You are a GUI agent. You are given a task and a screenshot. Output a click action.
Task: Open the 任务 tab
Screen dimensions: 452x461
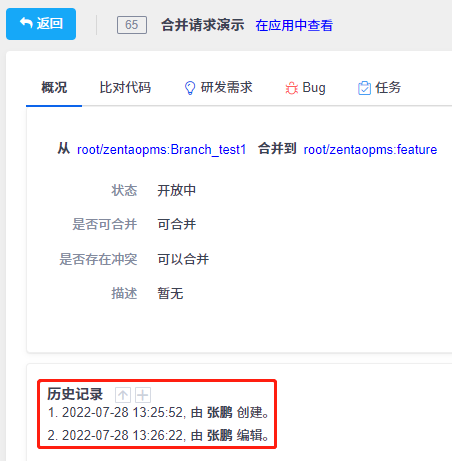(379, 88)
